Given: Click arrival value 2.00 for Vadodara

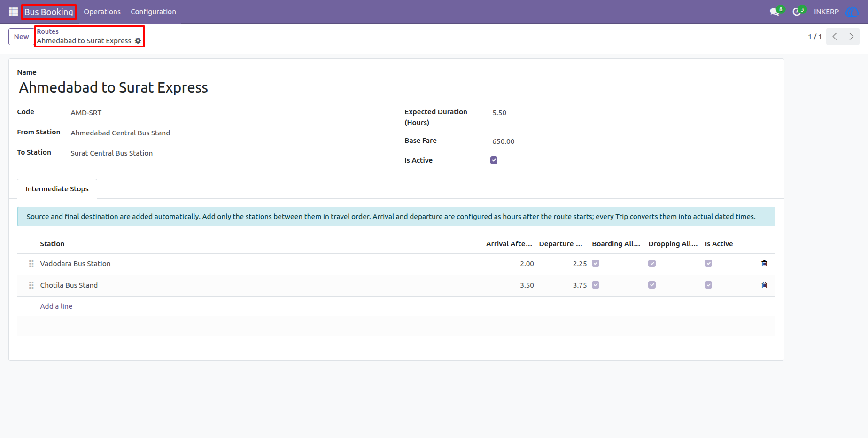Looking at the screenshot, I should (527, 264).
